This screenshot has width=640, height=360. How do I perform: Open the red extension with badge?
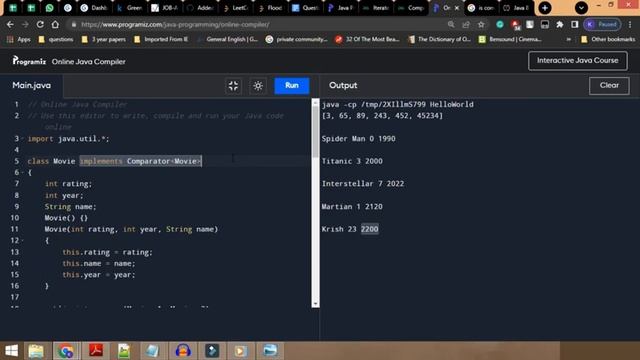[x=515, y=25]
